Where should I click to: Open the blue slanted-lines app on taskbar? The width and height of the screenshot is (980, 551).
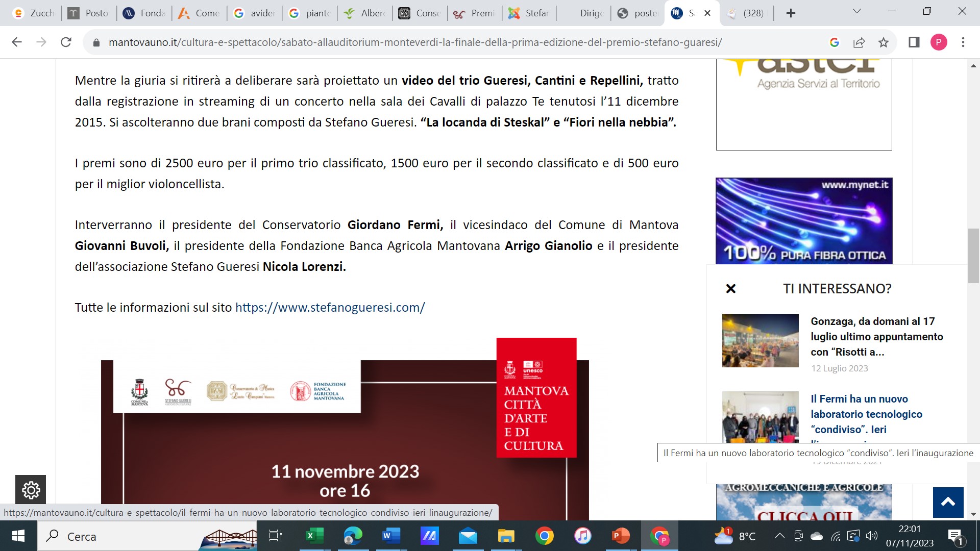pos(429,536)
